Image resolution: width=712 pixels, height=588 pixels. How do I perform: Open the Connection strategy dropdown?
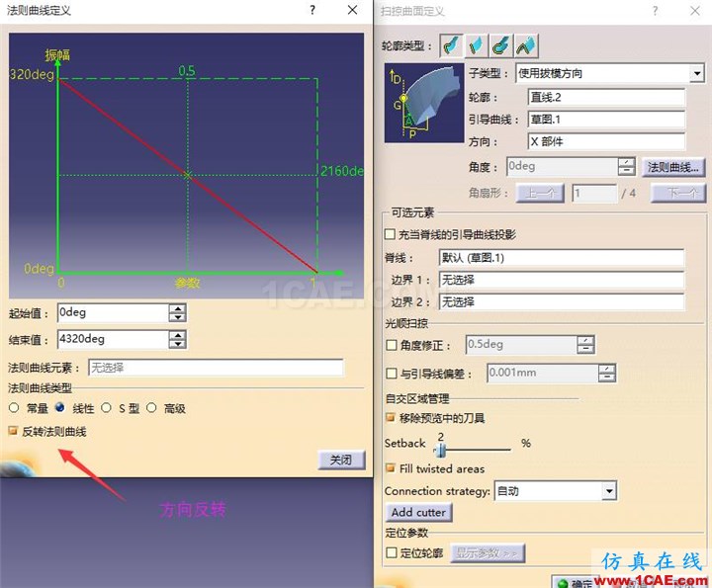pos(609,490)
